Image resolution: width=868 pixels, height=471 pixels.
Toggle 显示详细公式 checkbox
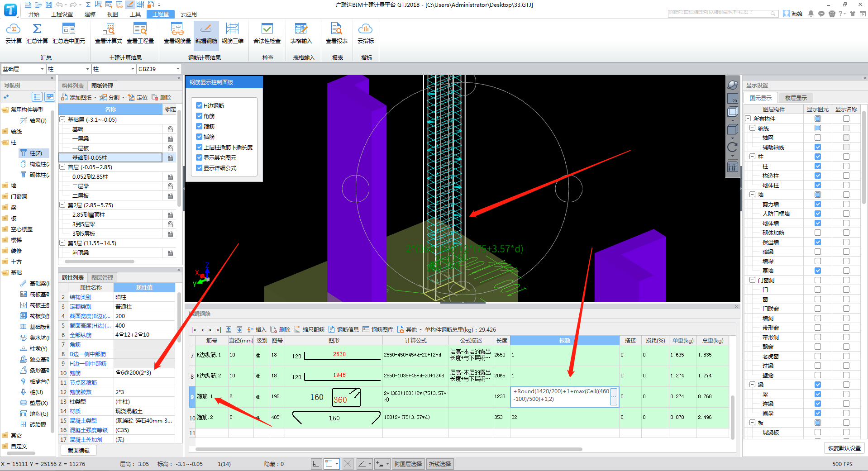click(x=199, y=168)
